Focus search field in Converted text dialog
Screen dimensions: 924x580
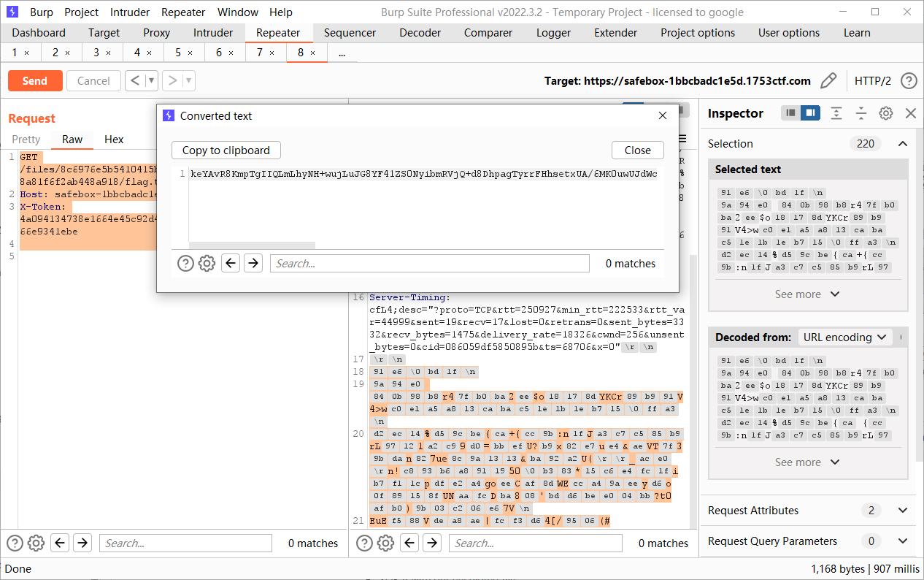coord(430,264)
